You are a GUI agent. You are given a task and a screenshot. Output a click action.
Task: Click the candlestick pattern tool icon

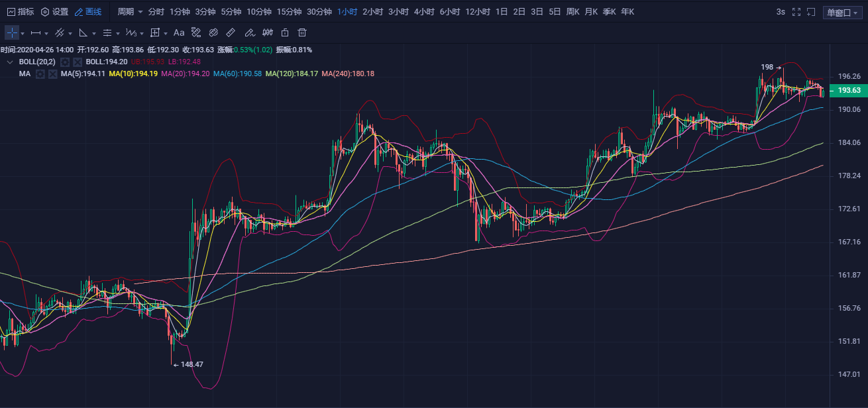268,32
